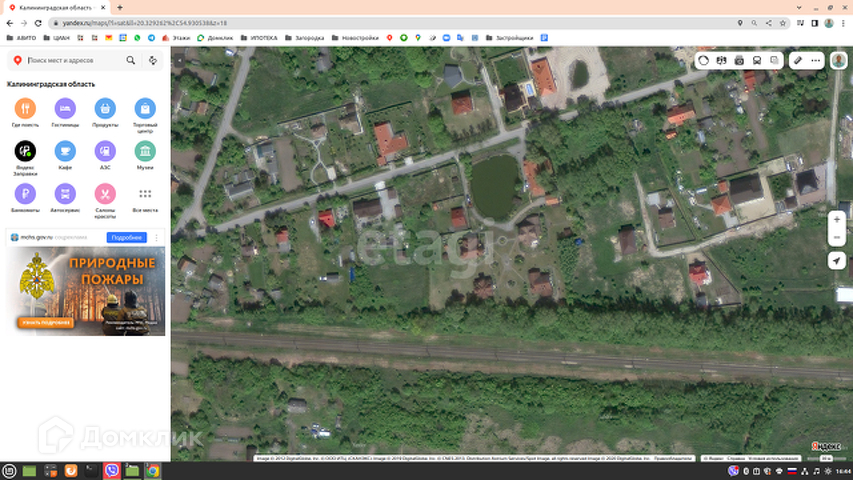
Task: Open the 'Правообладатели' copyright link
Action: coord(673,458)
